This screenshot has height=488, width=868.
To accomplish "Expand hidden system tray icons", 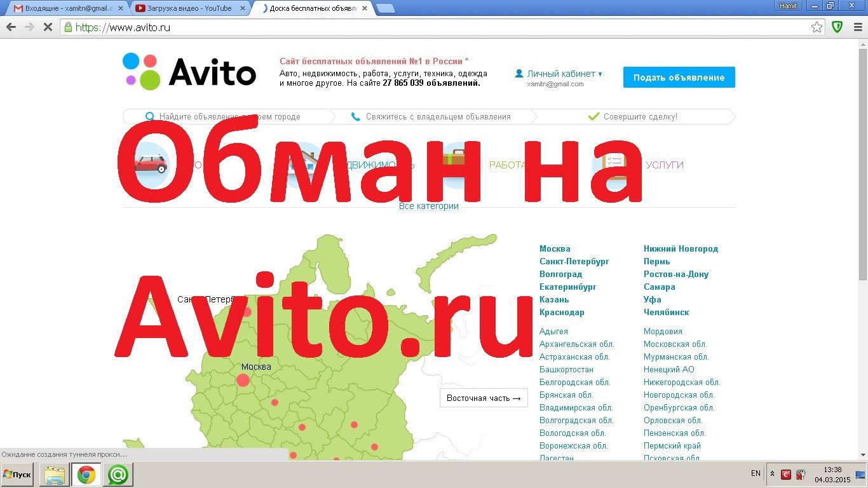I will point(772,474).
